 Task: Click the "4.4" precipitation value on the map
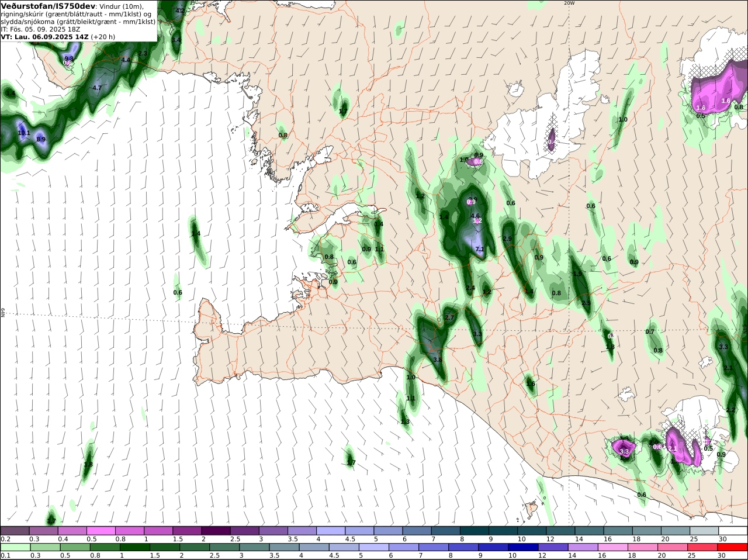[126, 60]
